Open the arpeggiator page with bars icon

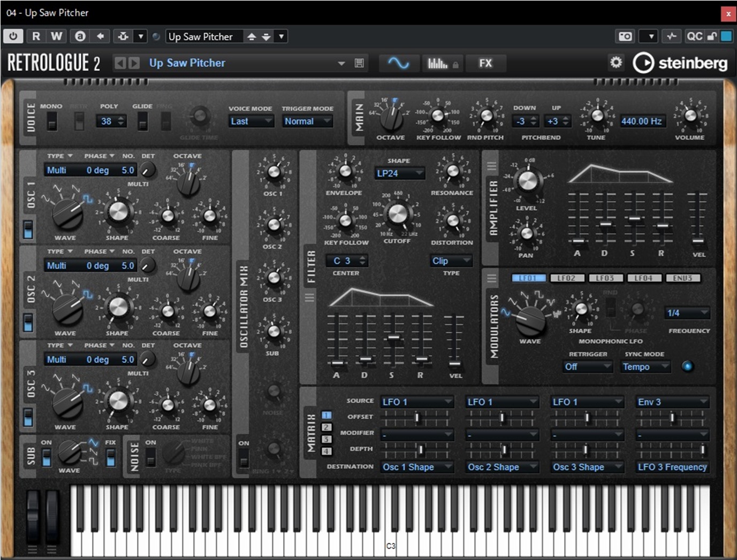click(438, 64)
